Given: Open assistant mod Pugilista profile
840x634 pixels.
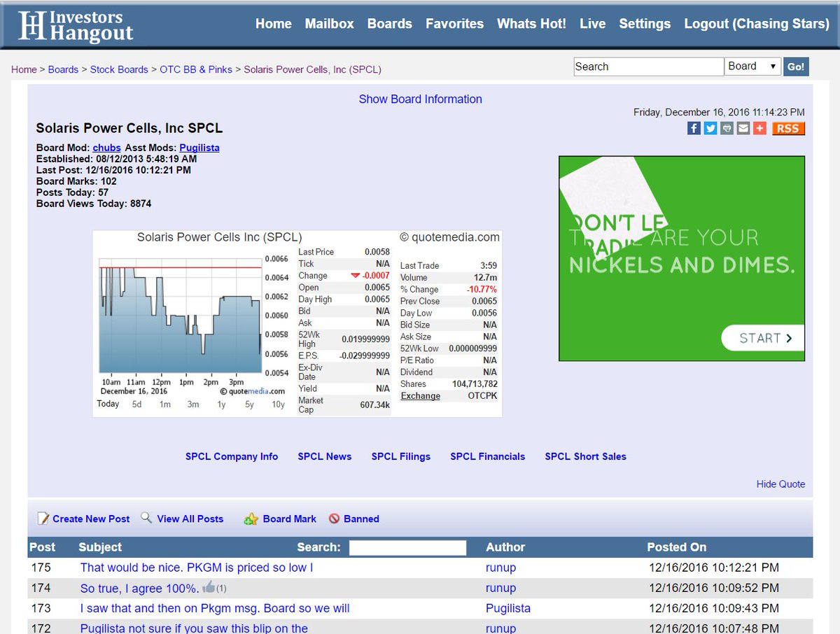Looking at the screenshot, I should (x=199, y=148).
